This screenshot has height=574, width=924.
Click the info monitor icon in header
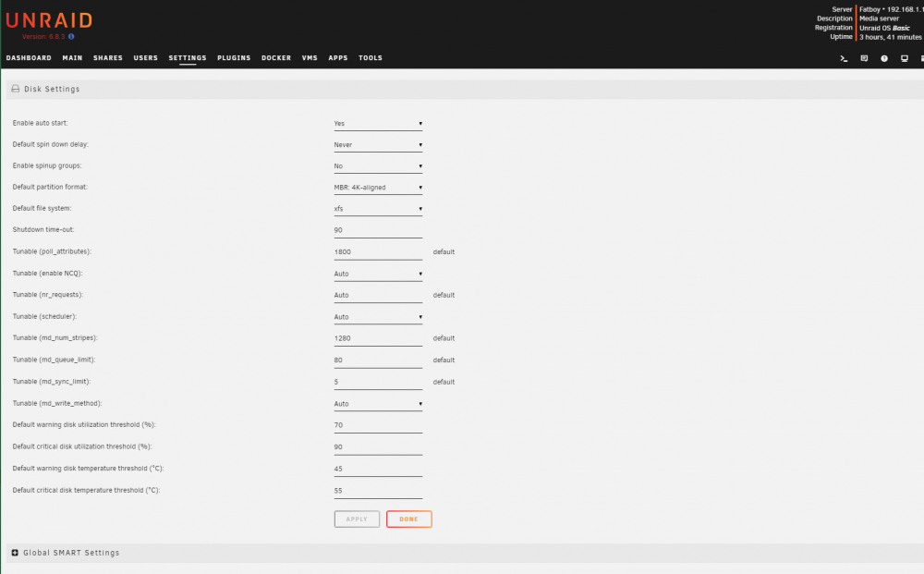[904, 58]
